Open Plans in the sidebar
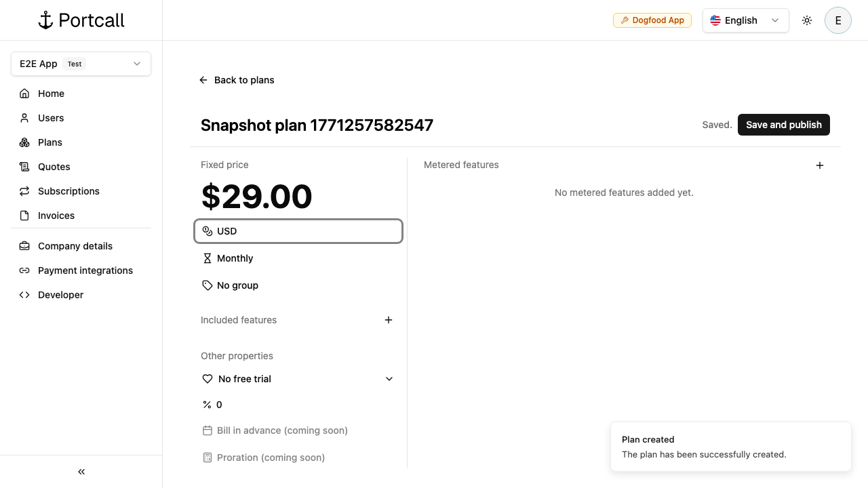Image resolution: width=868 pixels, height=488 pixels. pos(50,142)
